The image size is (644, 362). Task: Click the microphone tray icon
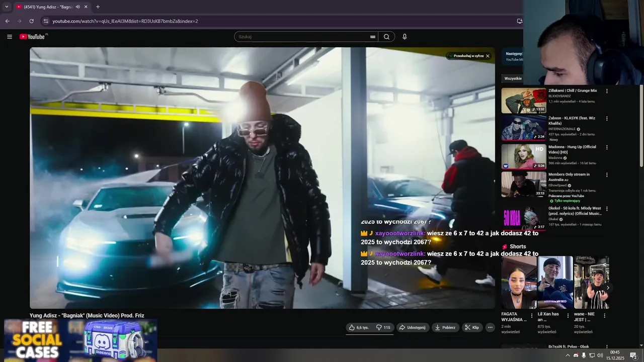[x=584, y=355]
